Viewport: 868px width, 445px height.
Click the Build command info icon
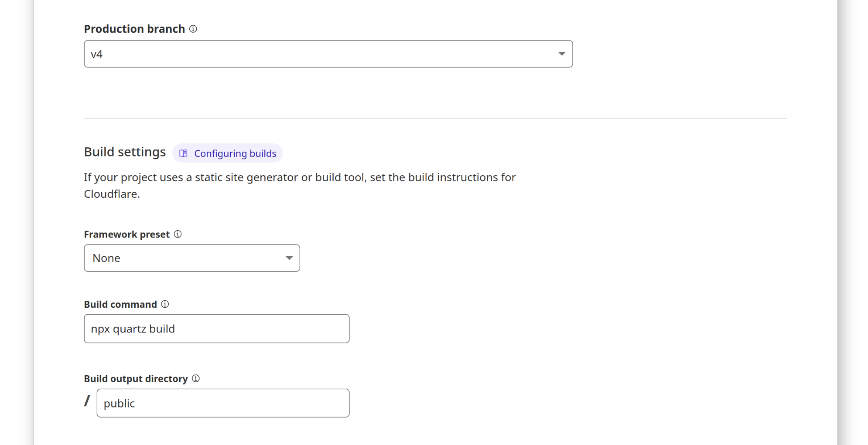(165, 304)
